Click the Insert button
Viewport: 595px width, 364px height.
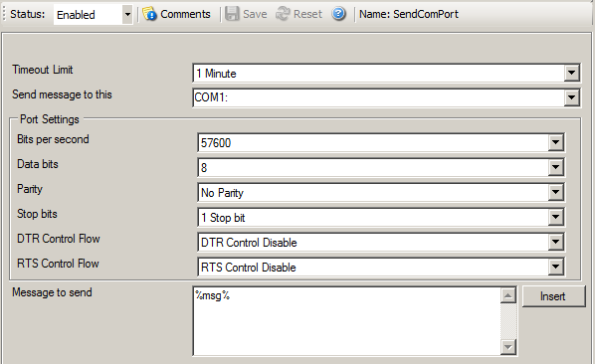coord(553,296)
